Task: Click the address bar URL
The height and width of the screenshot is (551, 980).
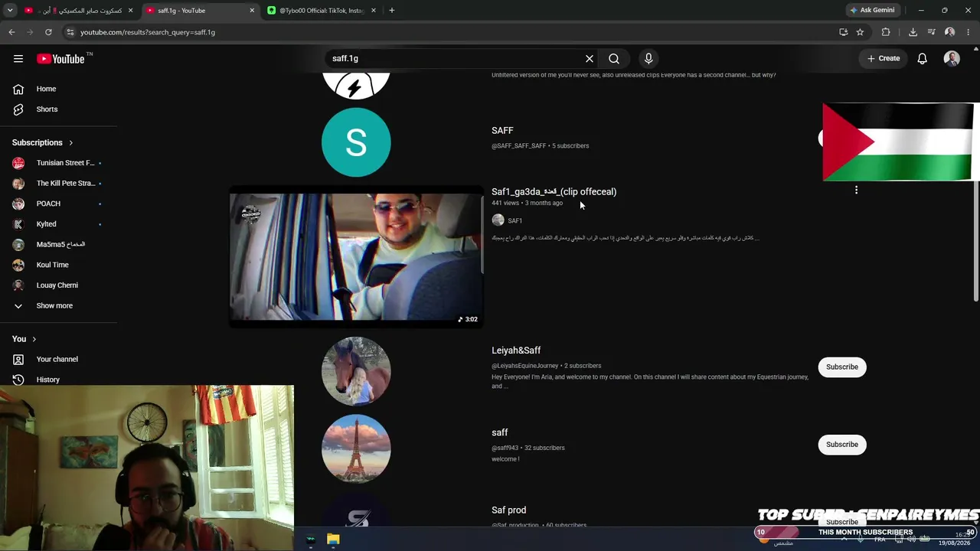Action: tap(148, 32)
